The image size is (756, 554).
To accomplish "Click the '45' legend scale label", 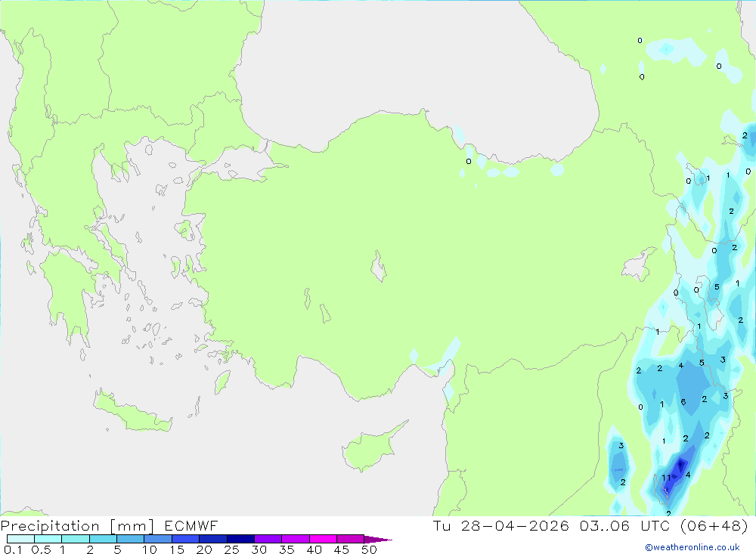I will pos(342,549).
